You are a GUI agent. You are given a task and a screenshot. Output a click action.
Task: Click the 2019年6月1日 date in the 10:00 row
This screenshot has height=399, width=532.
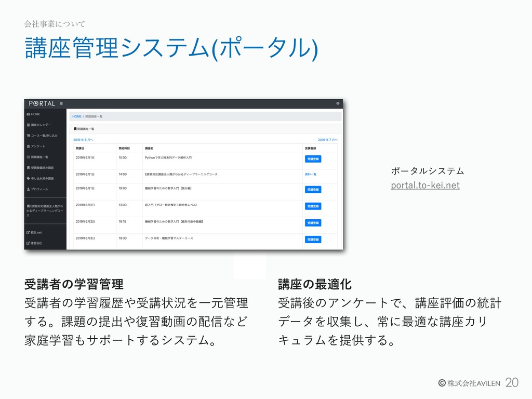pyautogui.click(x=85, y=158)
